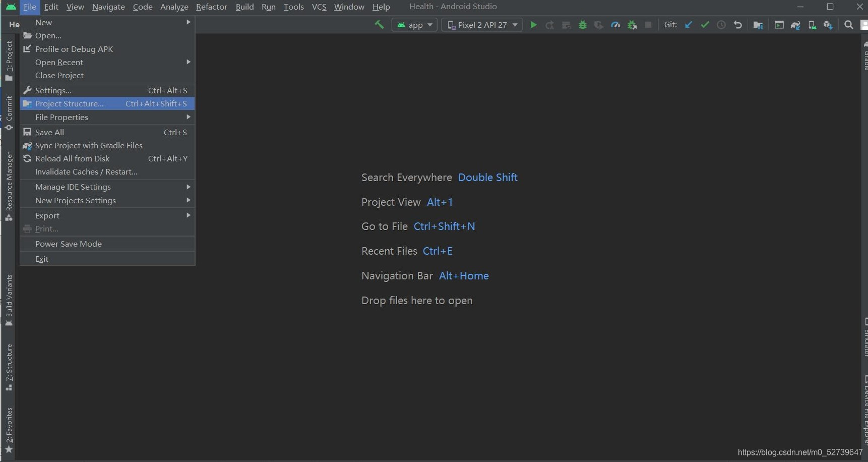Open the Pixel 2 API 27 device dropdown
The width and height of the screenshot is (868, 462).
[481, 25]
